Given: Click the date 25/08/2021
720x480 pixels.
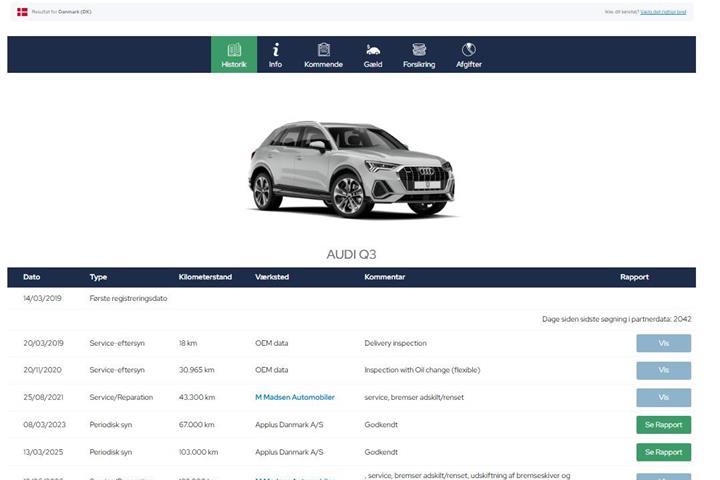Looking at the screenshot, I should (43, 397).
